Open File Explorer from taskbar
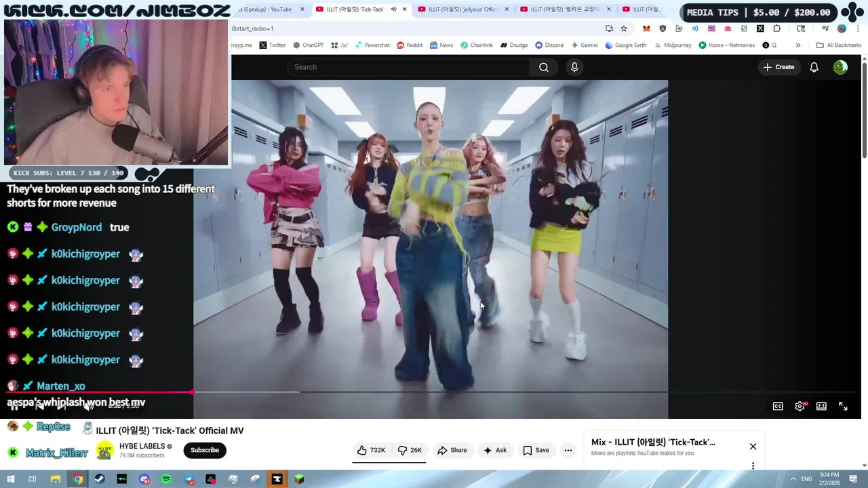 tap(56, 479)
